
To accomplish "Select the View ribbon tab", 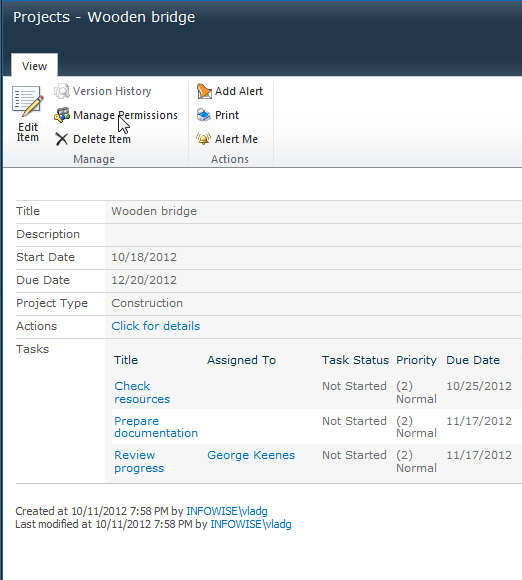I will [34, 66].
